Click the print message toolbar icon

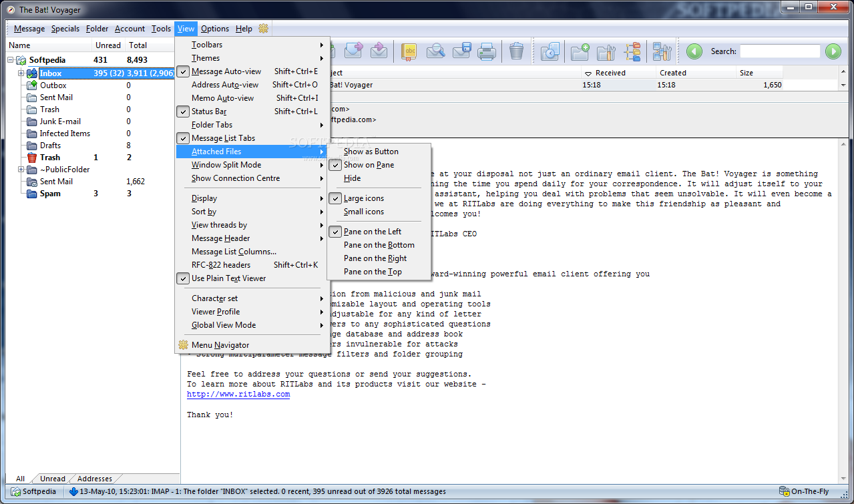click(487, 51)
